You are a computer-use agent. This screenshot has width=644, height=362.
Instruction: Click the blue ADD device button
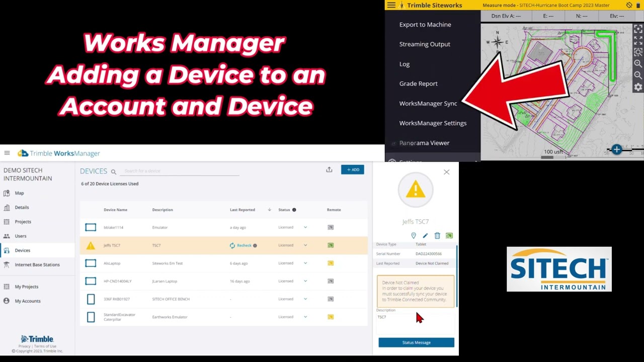pyautogui.click(x=352, y=169)
